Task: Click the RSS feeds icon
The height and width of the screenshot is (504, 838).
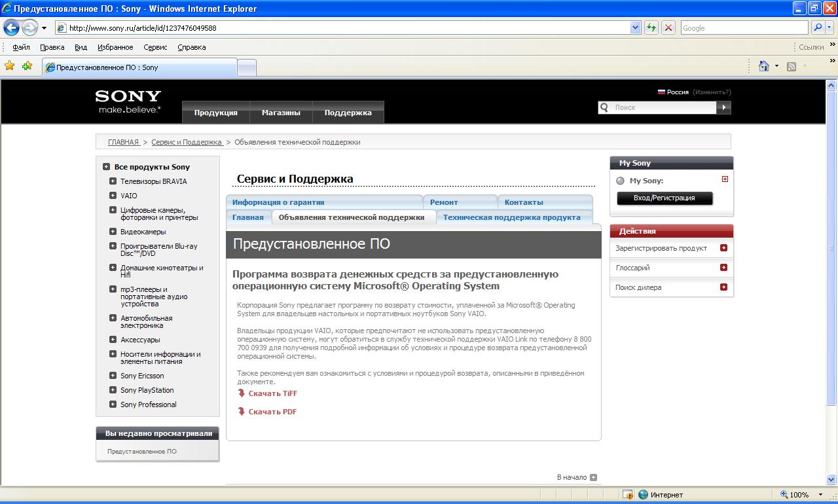Action: pos(792,66)
